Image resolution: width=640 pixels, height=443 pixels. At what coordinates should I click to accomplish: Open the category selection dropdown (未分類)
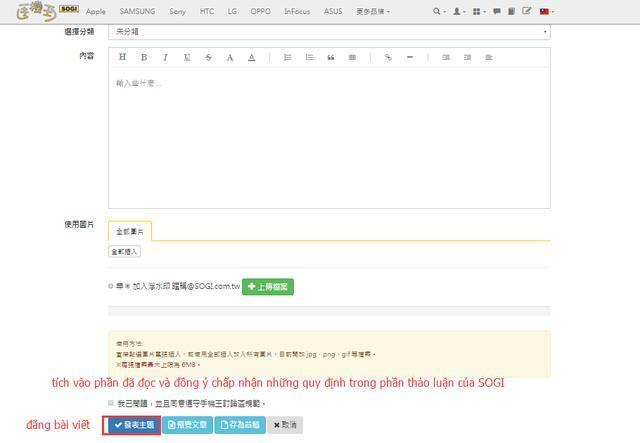(x=329, y=32)
